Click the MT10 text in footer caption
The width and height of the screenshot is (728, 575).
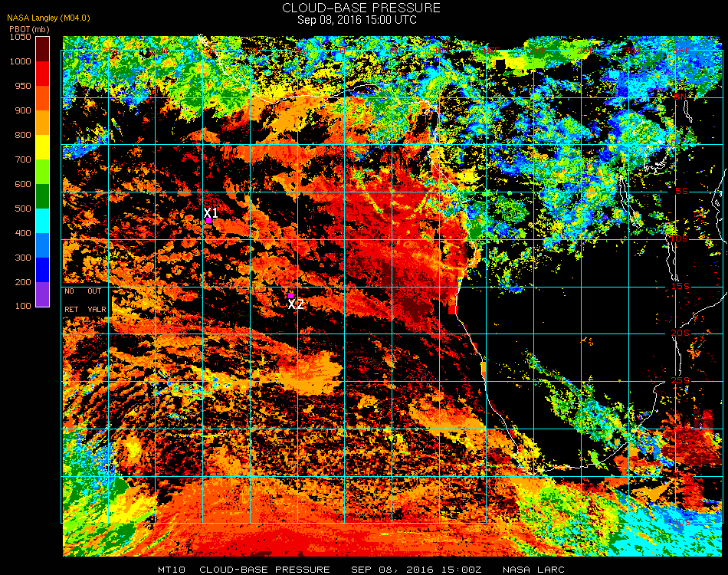172,570
